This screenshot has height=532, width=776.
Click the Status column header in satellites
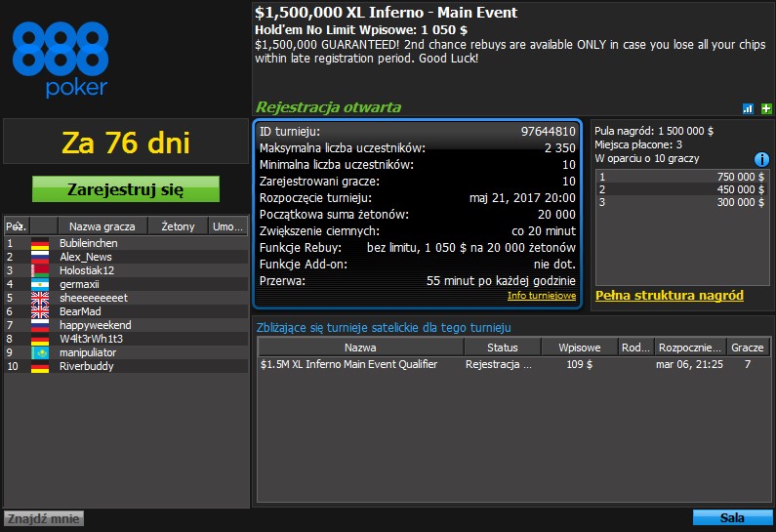(x=502, y=348)
